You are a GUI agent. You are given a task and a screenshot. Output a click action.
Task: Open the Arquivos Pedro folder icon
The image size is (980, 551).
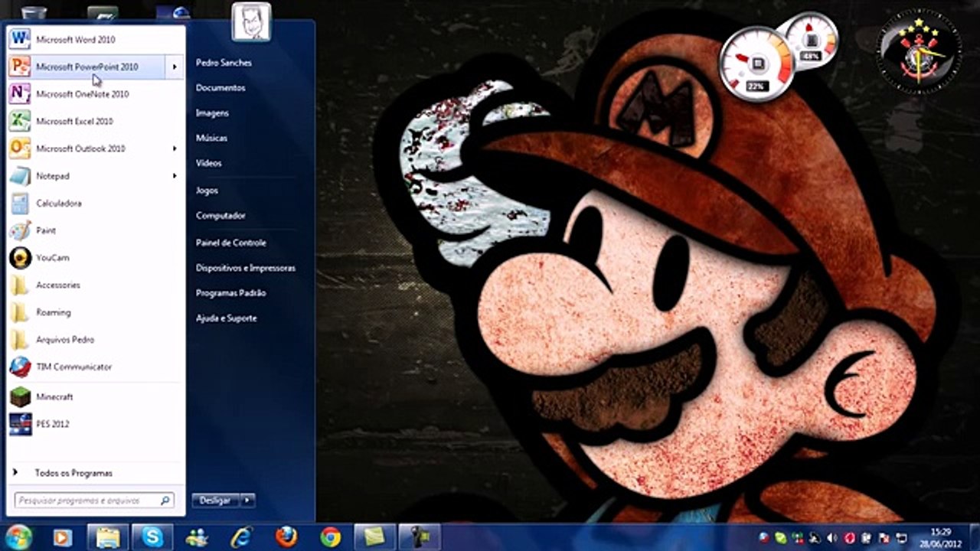[20, 340]
